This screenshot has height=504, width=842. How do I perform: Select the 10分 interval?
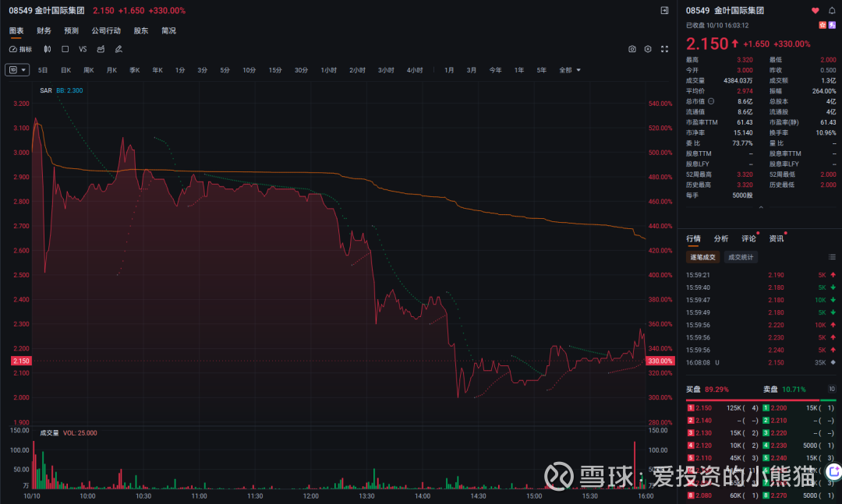point(249,70)
